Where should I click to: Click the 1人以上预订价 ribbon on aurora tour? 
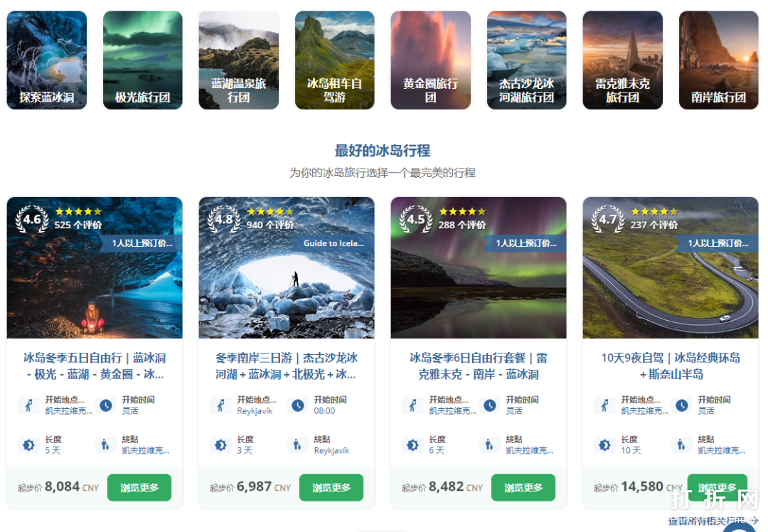click(x=526, y=243)
